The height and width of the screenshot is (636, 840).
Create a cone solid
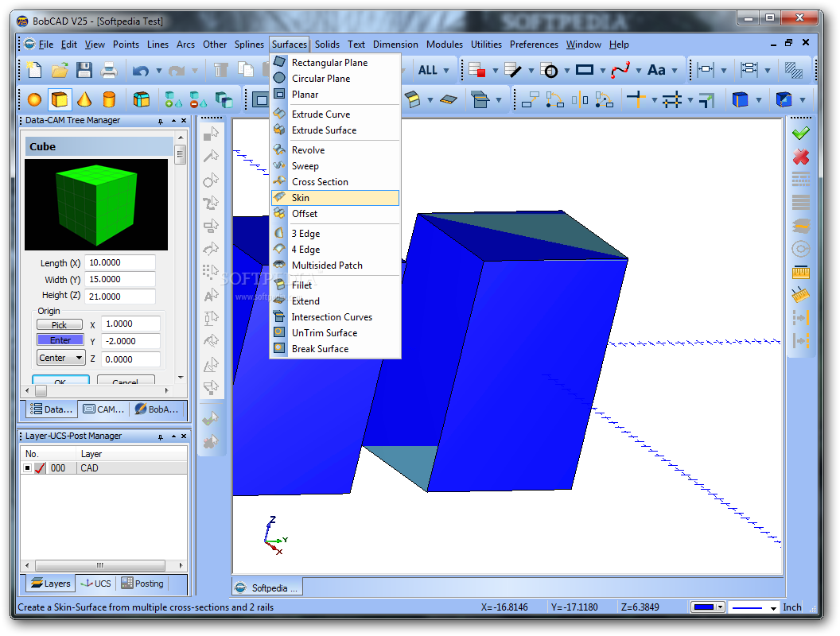(84, 99)
